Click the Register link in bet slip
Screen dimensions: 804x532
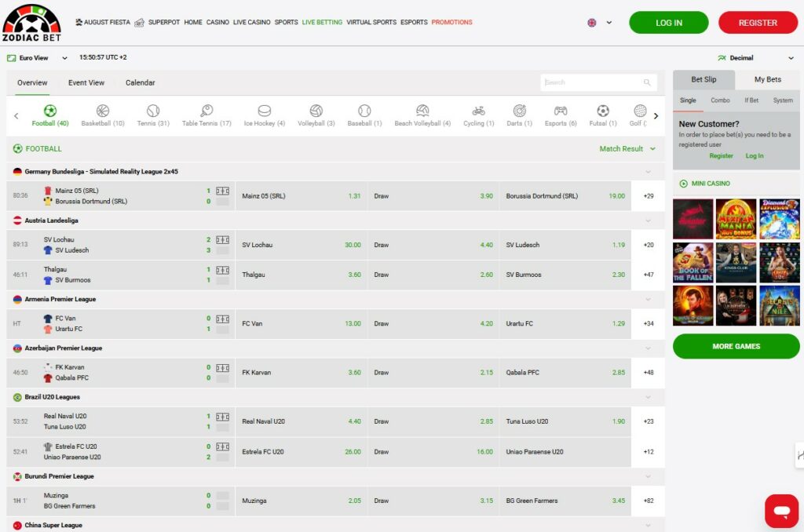click(721, 156)
